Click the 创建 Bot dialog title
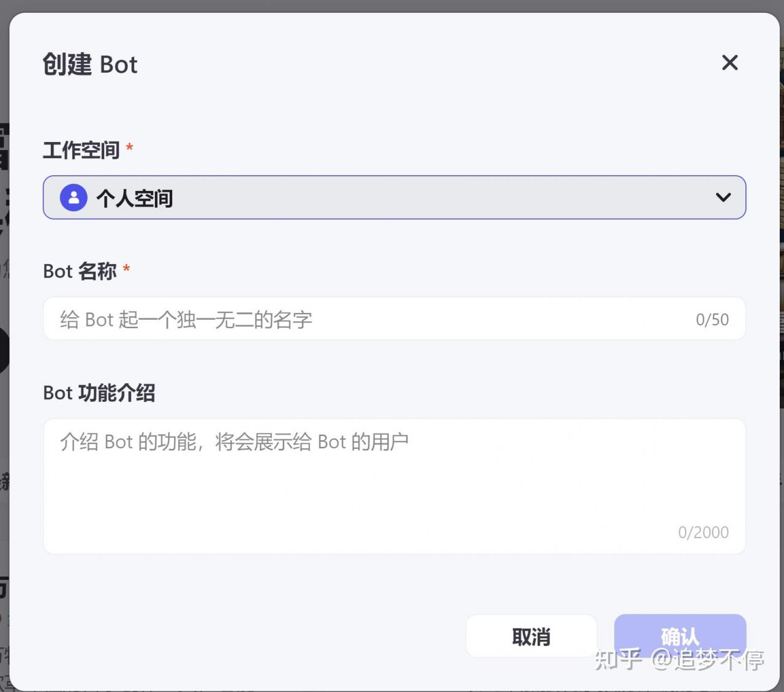Viewport: 784px width, 692px height. tap(90, 64)
